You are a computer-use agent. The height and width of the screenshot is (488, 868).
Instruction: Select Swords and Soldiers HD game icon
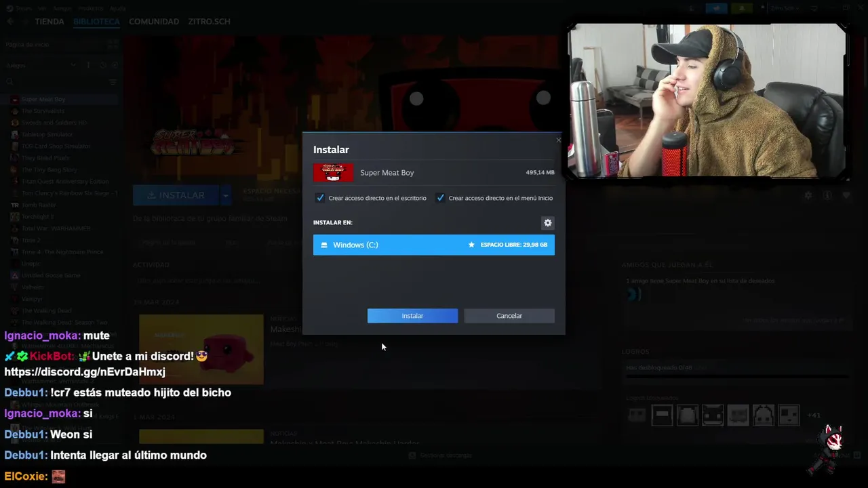tap(15, 123)
